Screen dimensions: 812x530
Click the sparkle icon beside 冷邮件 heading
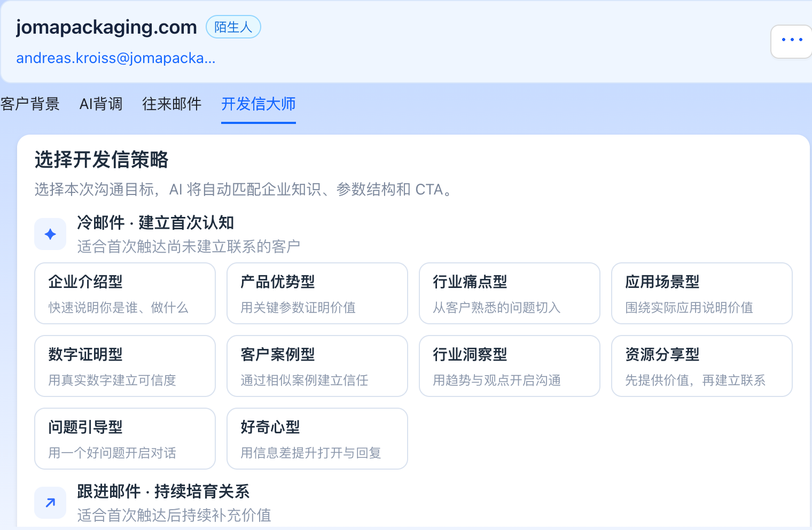tap(50, 234)
